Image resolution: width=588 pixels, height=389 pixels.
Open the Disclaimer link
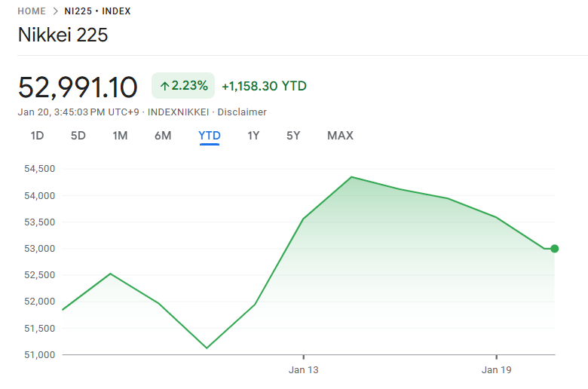point(242,112)
